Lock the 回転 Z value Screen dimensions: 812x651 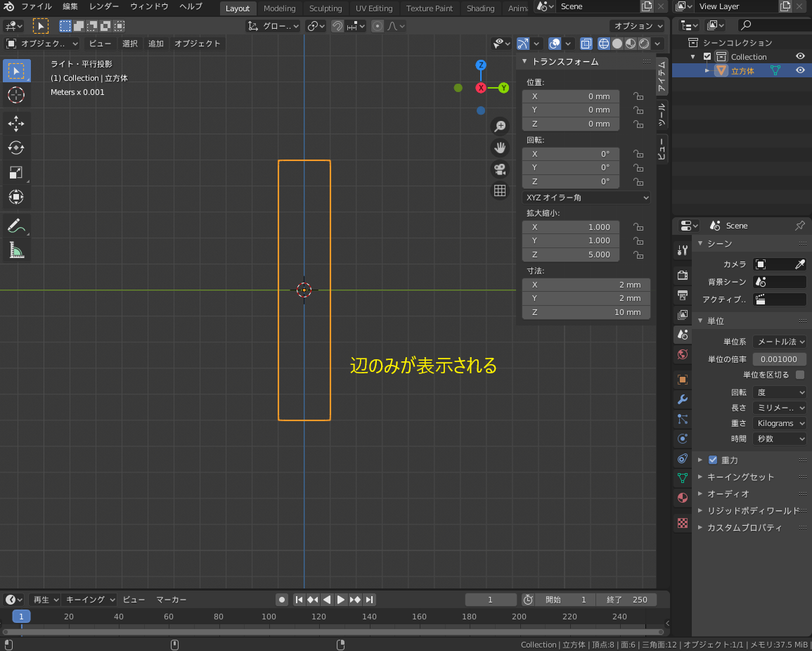638,182
